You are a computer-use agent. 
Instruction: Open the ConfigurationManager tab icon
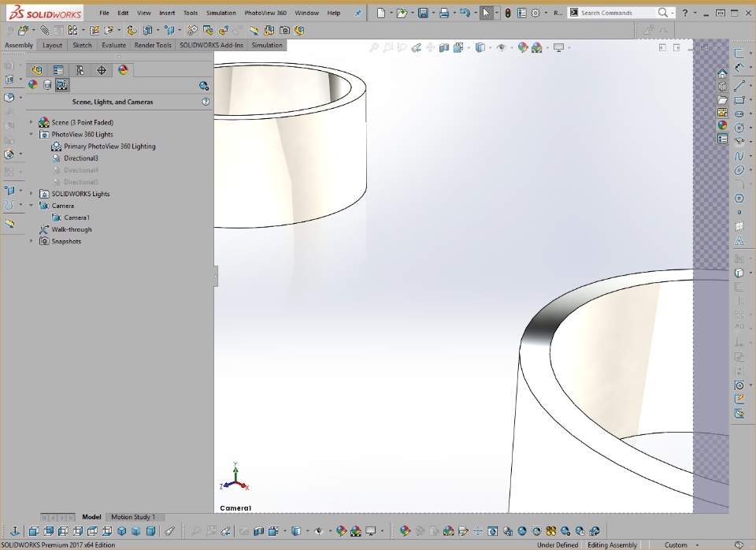point(80,70)
